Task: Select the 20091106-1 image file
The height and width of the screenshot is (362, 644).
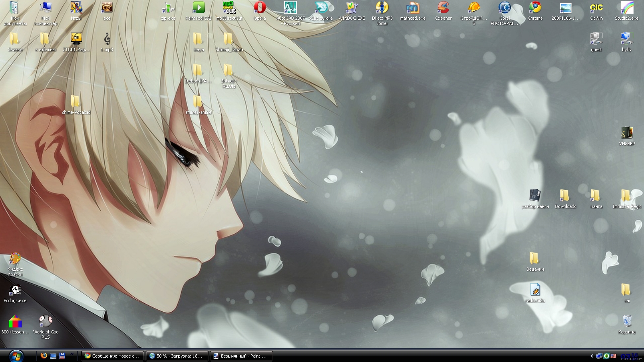Action: coord(566,11)
